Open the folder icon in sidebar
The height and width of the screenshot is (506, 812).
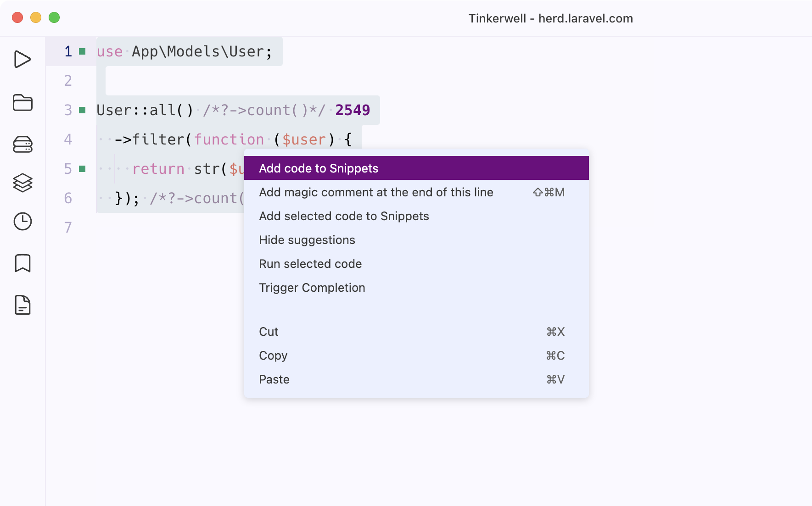pyautogui.click(x=22, y=102)
